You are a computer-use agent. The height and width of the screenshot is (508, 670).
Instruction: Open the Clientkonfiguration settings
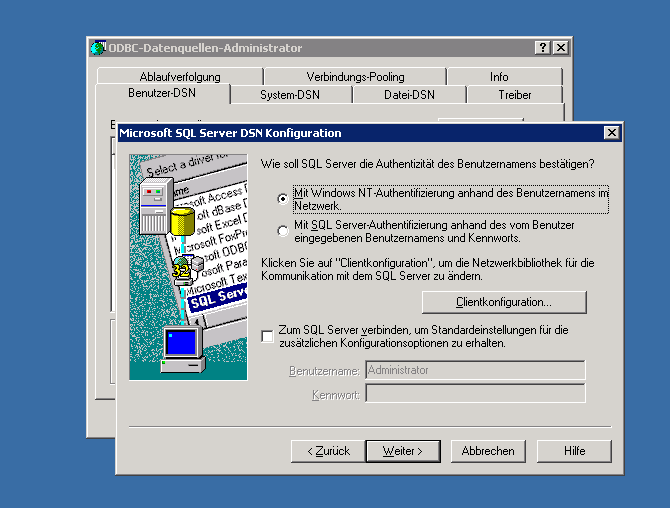(504, 302)
